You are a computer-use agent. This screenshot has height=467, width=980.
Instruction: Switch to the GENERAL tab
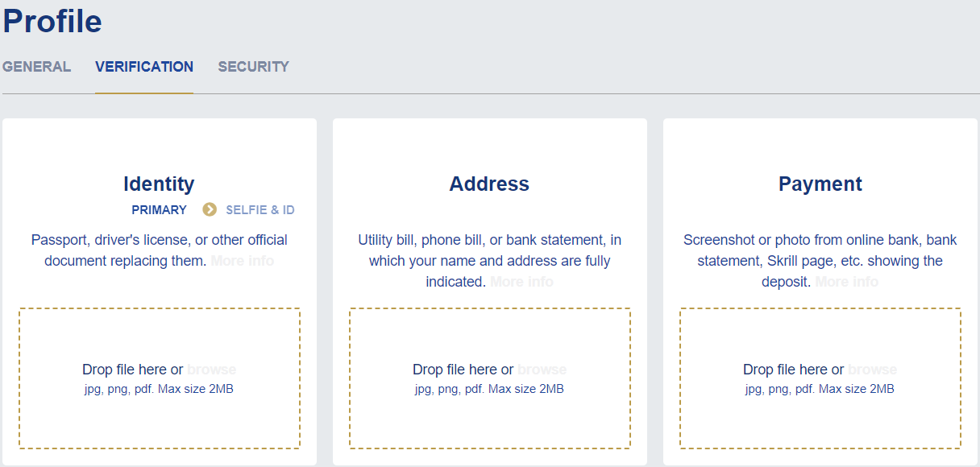36,67
